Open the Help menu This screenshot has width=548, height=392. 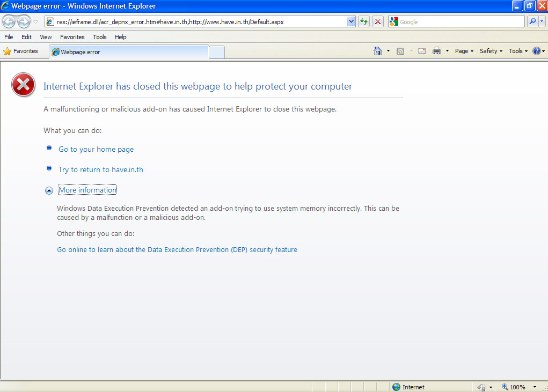coord(121,37)
